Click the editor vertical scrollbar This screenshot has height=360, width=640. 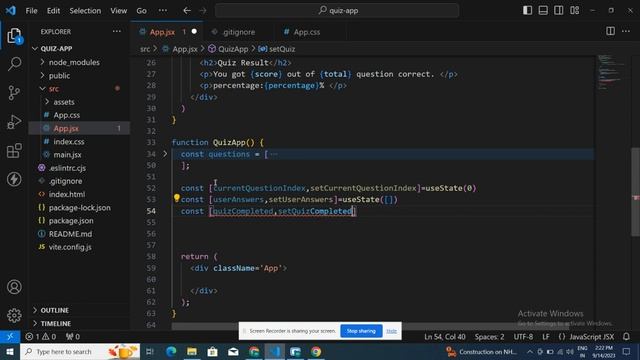pyautogui.click(x=635, y=192)
